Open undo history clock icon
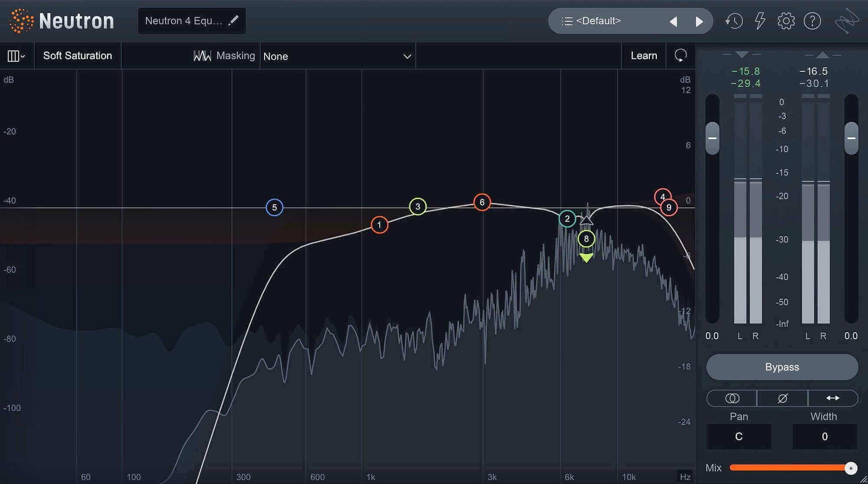 pyautogui.click(x=734, y=21)
